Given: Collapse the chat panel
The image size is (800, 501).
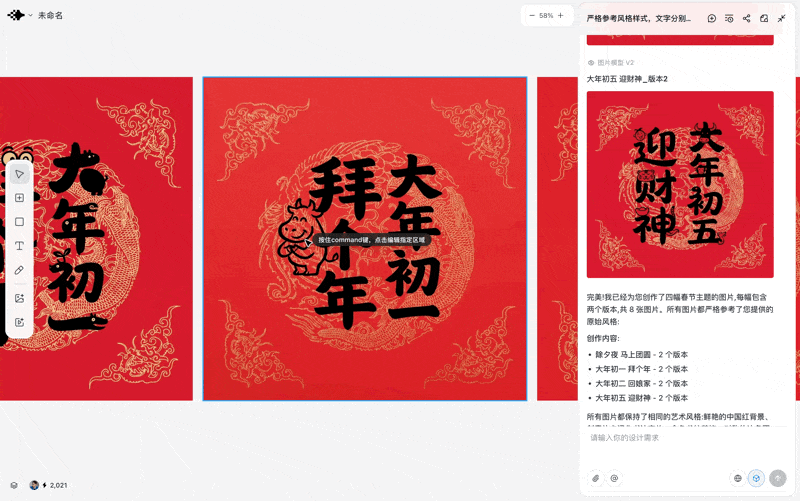Looking at the screenshot, I should 781,18.
